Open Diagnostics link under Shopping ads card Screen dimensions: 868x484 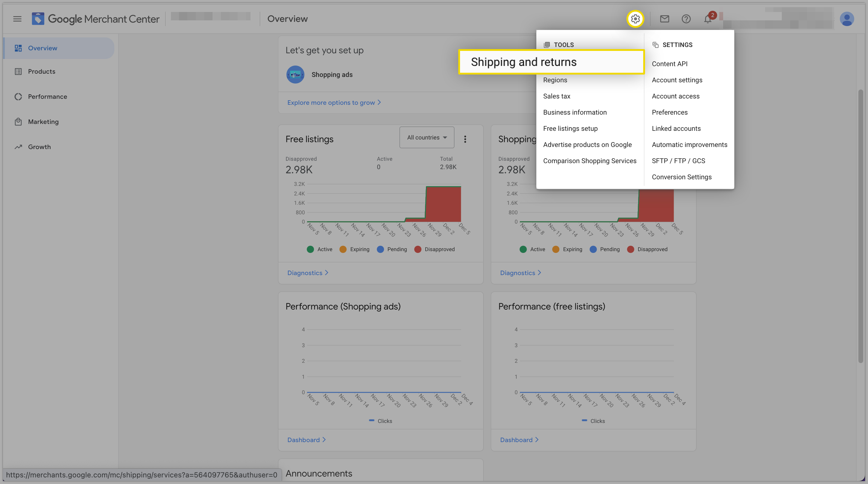[520, 273]
